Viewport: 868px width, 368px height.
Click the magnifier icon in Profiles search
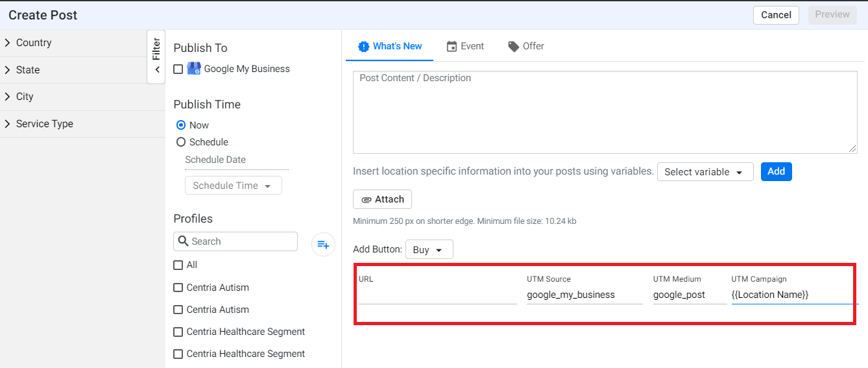[x=183, y=241]
